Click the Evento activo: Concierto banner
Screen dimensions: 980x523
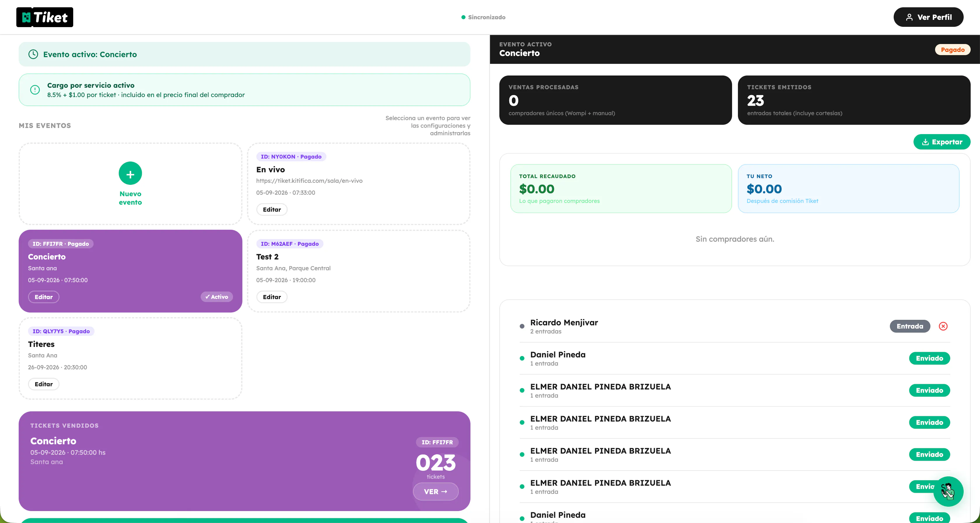[x=244, y=55]
